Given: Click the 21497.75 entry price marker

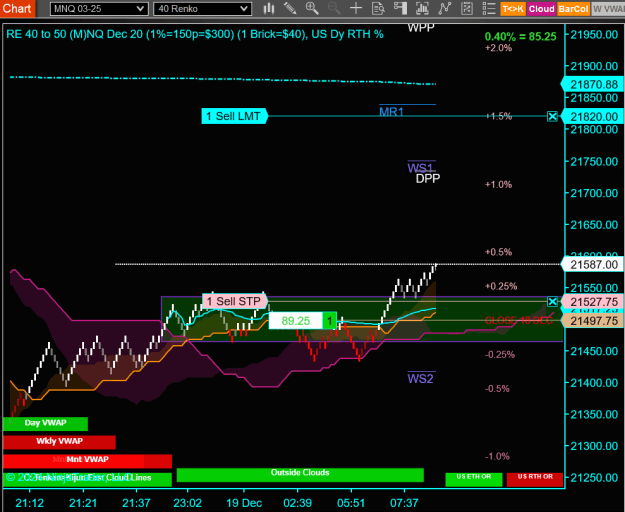Looking at the screenshot, I should [593, 321].
